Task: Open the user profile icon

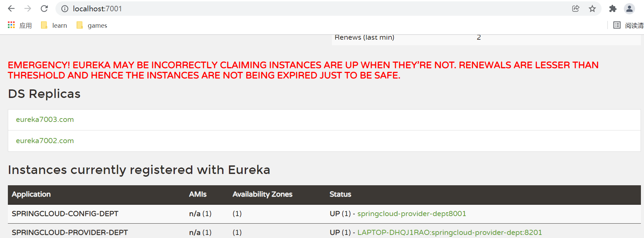Action: point(629,9)
